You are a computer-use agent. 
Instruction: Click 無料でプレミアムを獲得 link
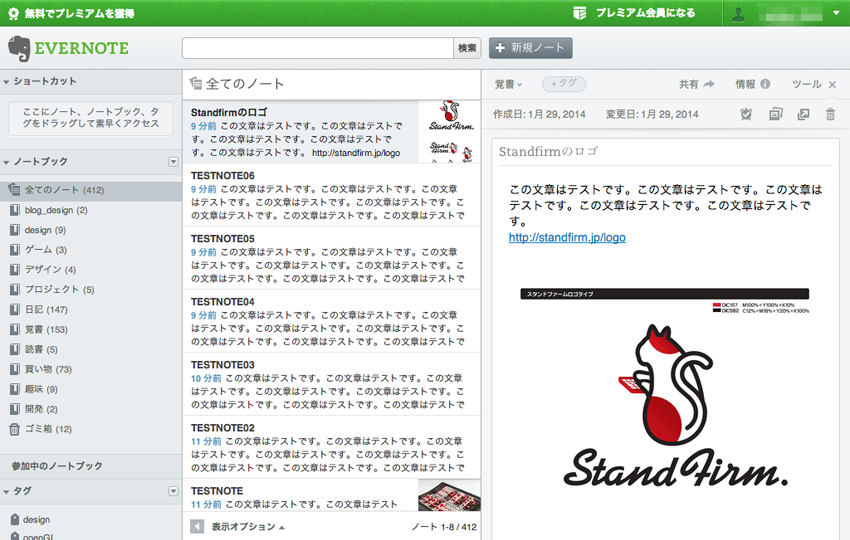[79, 14]
